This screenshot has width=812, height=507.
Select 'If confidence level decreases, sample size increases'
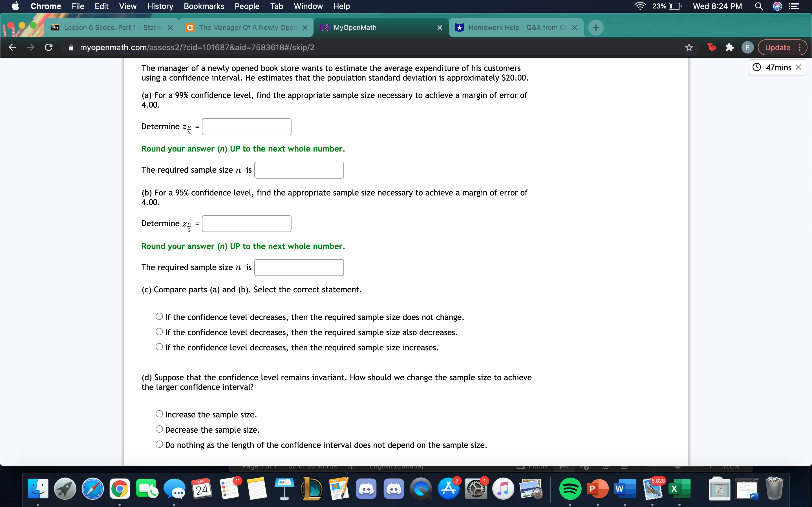(x=159, y=347)
